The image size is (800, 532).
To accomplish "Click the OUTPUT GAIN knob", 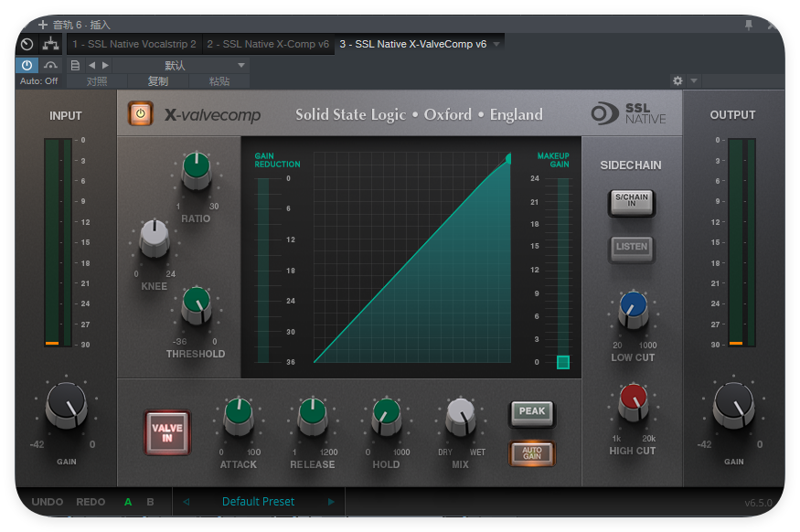I will [733, 406].
